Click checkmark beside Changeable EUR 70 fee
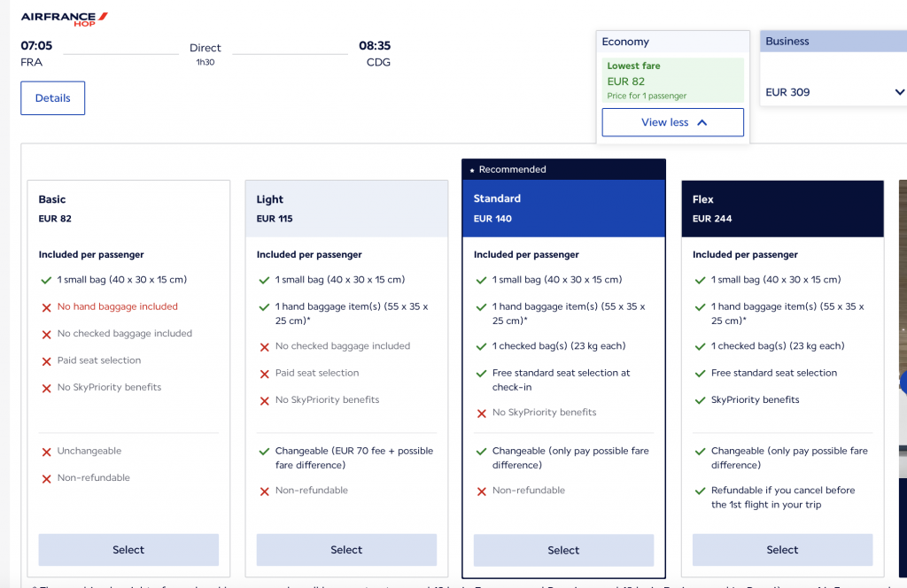 pos(264,452)
